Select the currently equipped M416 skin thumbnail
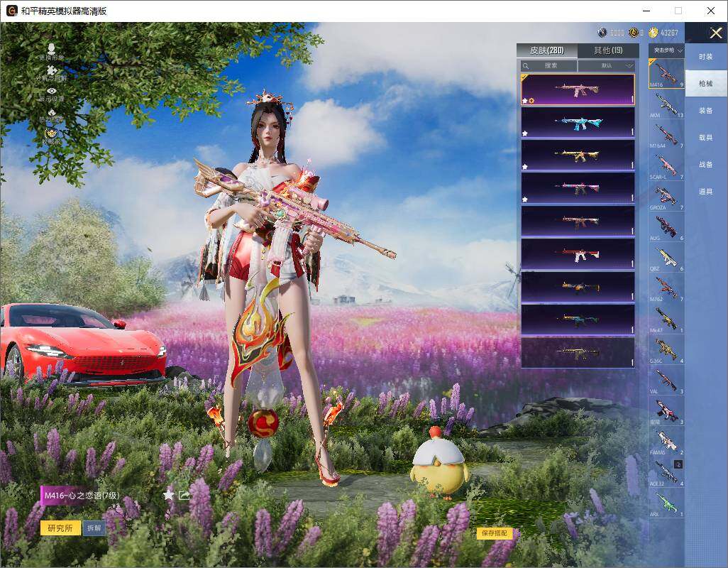Image resolution: width=728 pixels, height=568 pixels. [x=578, y=90]
